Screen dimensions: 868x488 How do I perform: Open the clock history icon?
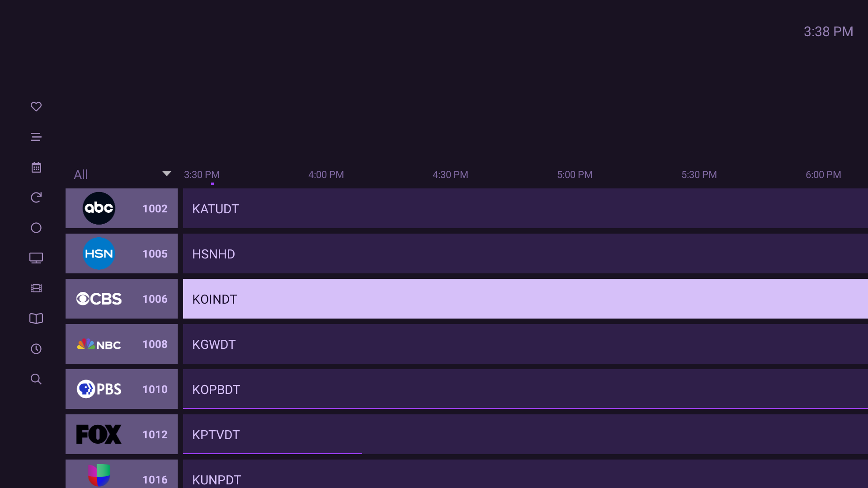point(36,349)
